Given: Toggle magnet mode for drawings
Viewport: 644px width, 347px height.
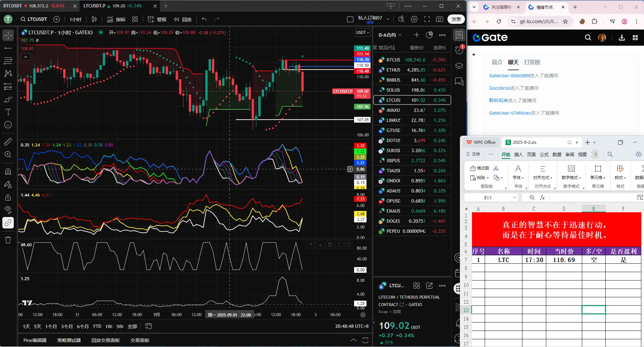Looking at the screenshot, I should pyautogui.click(x=8, y=172).
